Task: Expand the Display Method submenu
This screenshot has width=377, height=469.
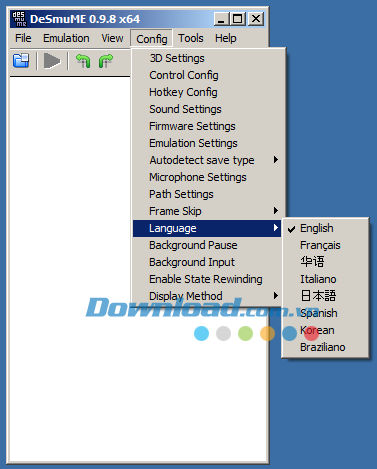Action: tap(207, 296)
